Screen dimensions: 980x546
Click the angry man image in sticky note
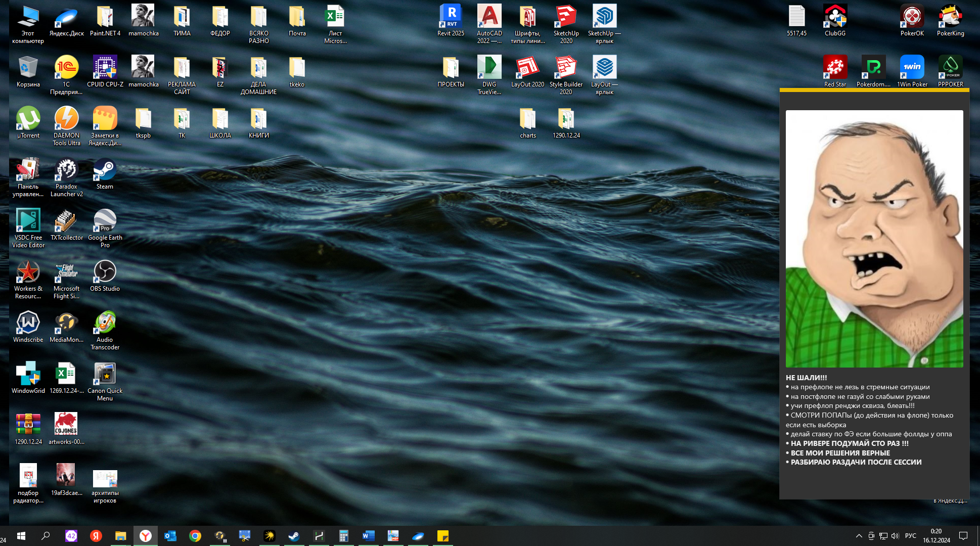[874, 239]
